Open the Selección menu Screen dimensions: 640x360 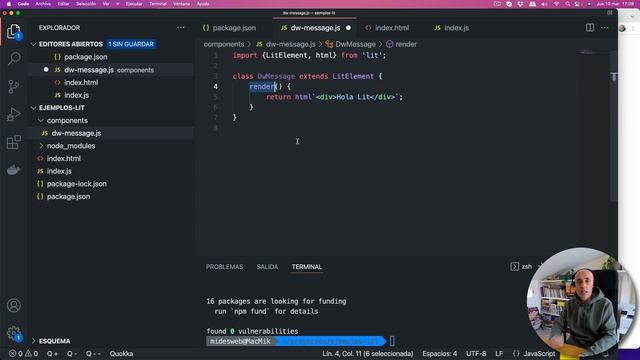[x=86, y=4]
